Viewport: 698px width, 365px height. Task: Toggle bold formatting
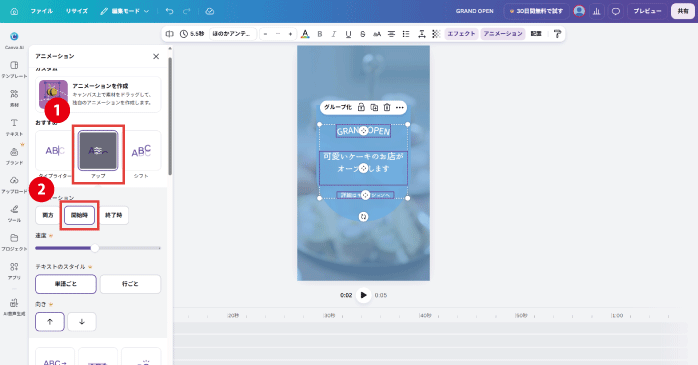(x=320, y=34)
